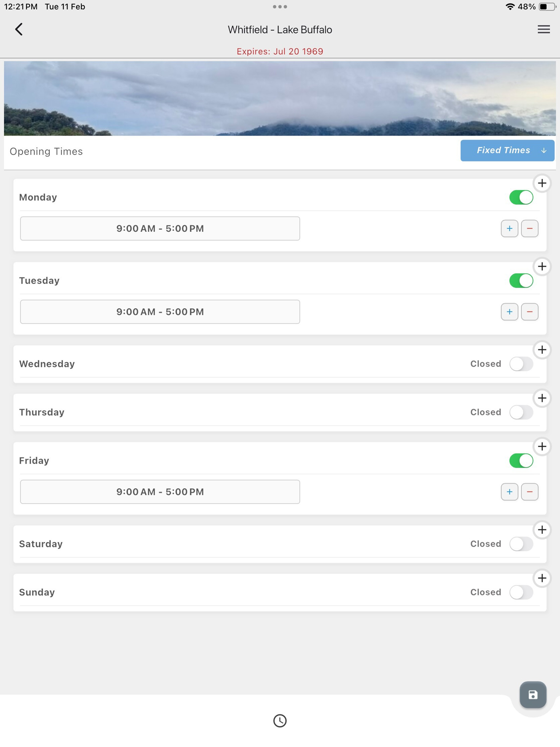
Task: Tap the battery indicator
Action: click(547, 7)
